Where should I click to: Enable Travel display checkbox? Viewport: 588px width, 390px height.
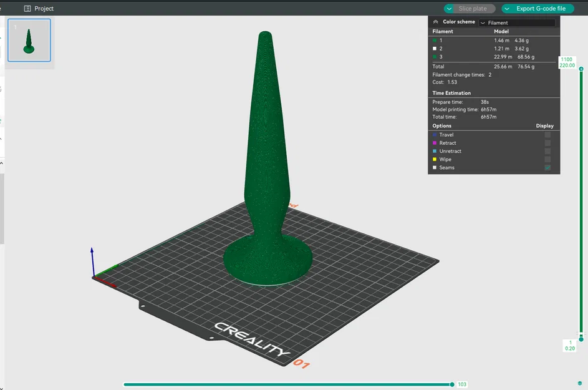point(547,135)
